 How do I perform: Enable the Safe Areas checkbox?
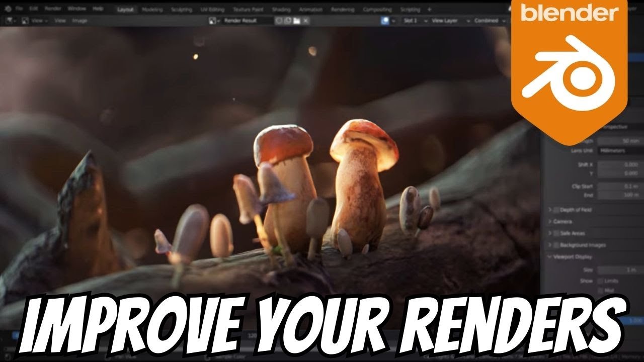tap(556, 233)
